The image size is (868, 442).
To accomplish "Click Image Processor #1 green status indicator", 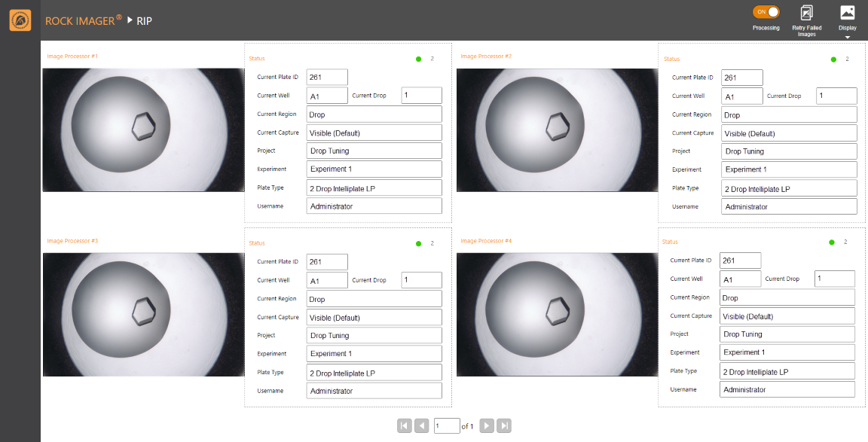I will (x=418, y=59).
